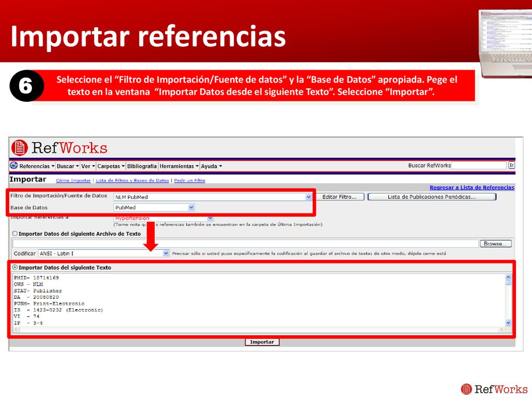Click the globe icon beside the Referencias menu
Image resolution: width=532 pixels, height=399 pixels.
14,166
